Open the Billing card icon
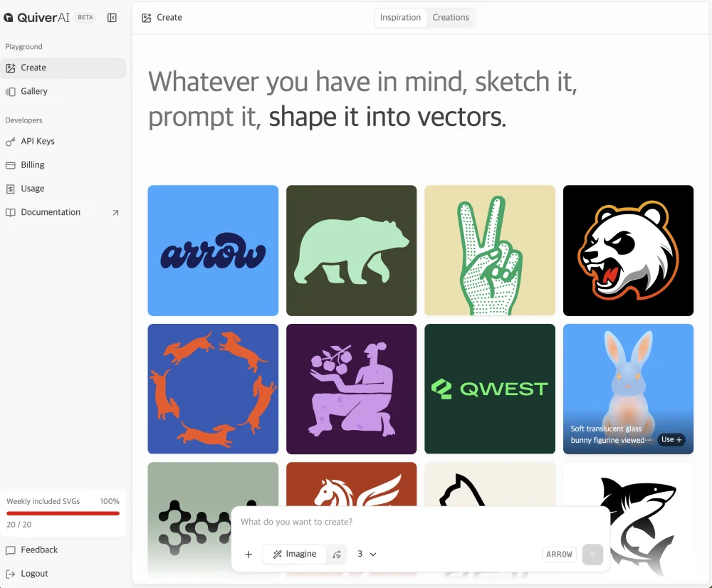Viewport: 712px width, 588px height. (x=11, y=165)
